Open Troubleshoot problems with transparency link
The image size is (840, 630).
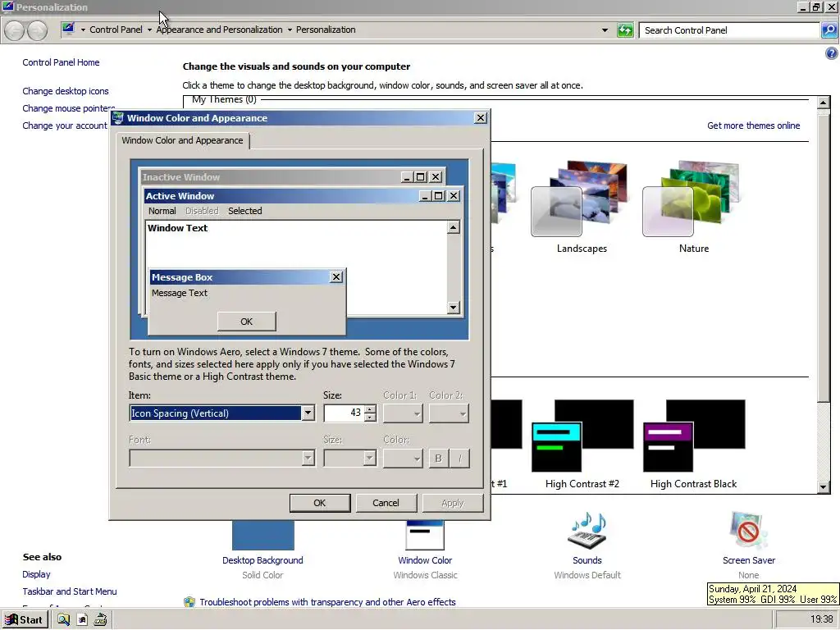pos(327,602)
